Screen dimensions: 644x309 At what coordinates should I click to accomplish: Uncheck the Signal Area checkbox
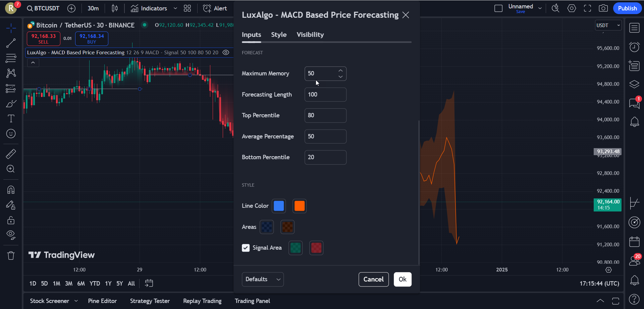246,248
